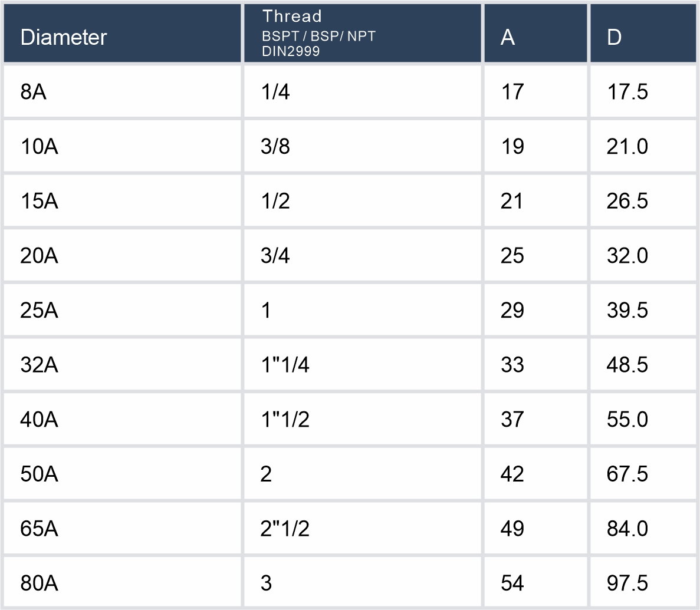Click the 2"1/2 thread cell
This screenshot has height=610, width=700.
(x=285, y=529)
